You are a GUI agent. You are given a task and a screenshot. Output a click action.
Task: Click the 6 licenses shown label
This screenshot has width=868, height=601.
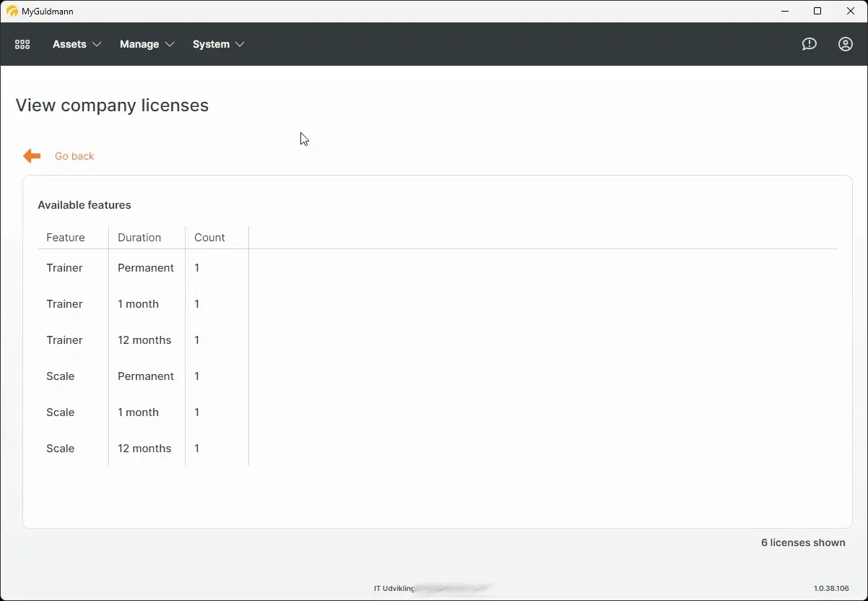coord(803,542)
